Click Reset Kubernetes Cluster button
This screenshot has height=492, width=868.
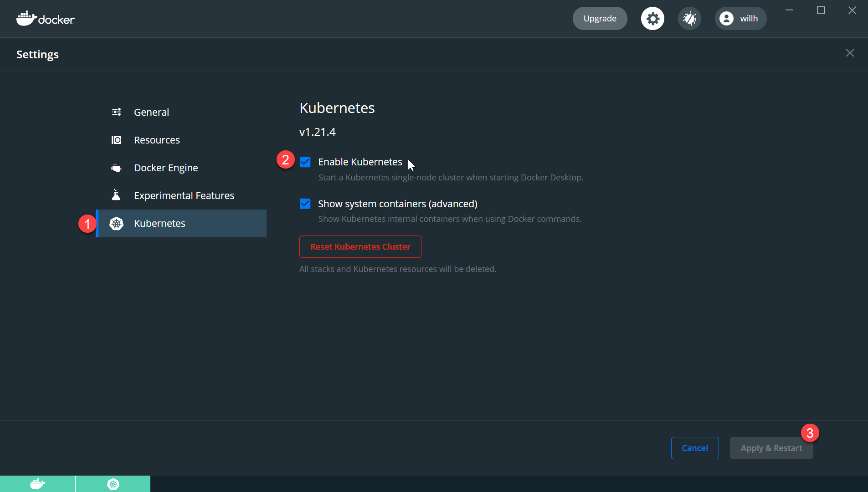(360, 246)
